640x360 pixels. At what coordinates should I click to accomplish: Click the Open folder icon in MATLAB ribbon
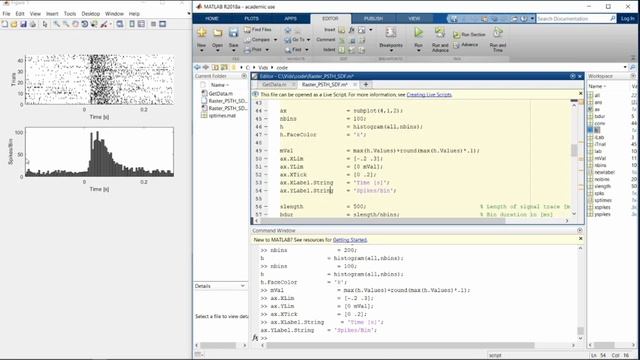(218, 33)
